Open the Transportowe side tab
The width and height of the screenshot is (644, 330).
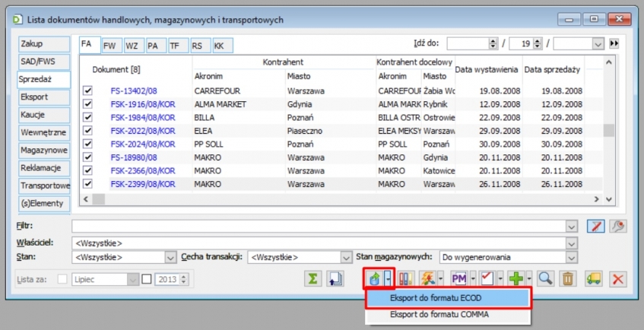pyautogui.click(x=44, y=186)
